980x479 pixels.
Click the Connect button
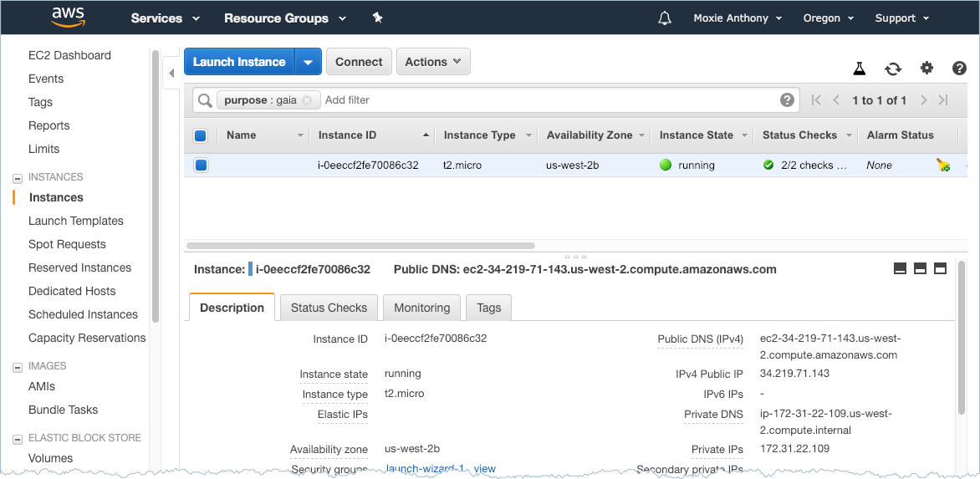(359, 62)
